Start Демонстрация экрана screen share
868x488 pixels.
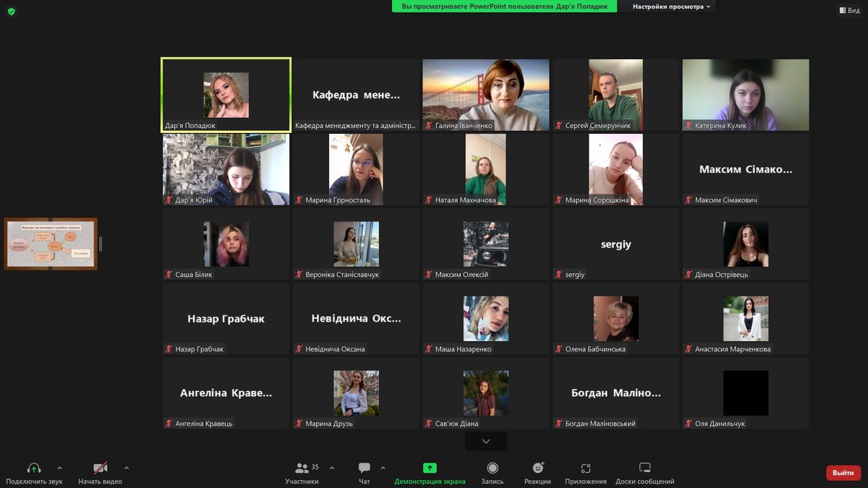point(430,473)
